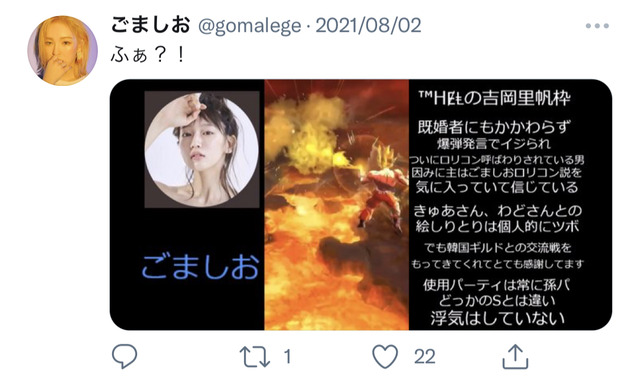The image size is (640, 387).
Task: Click the display name ごましお
Action: (x=151, y=25)
